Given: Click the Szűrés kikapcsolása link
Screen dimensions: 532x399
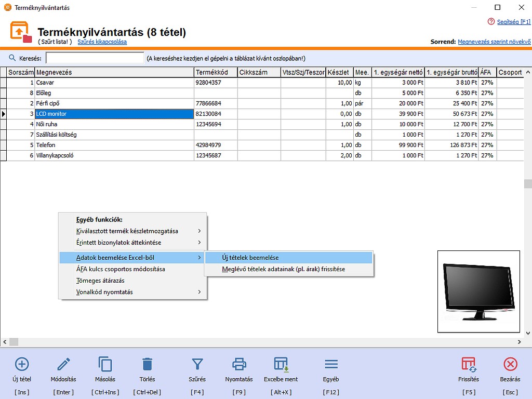Looking at the screenshot, I should tap(102, 42).
